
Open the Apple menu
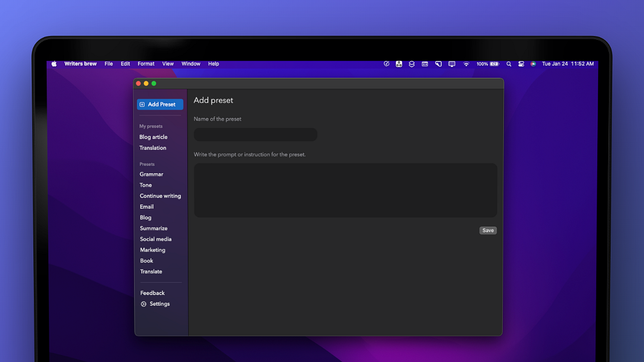click(x=54, y=63)
